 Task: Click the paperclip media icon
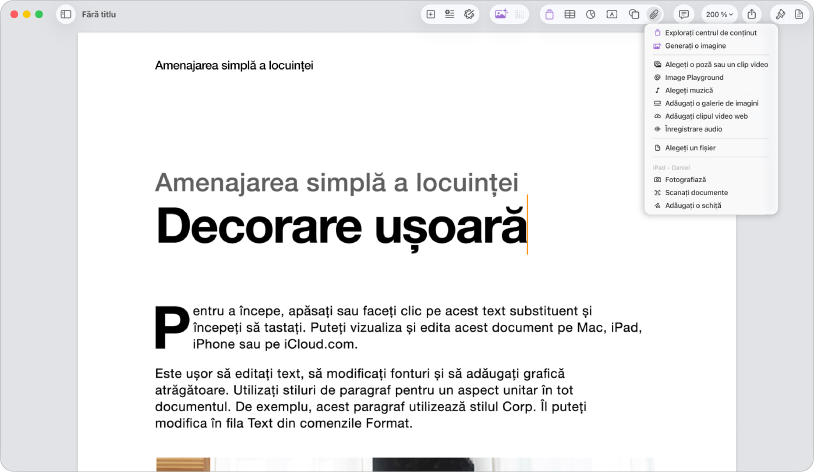coord(654,15)
